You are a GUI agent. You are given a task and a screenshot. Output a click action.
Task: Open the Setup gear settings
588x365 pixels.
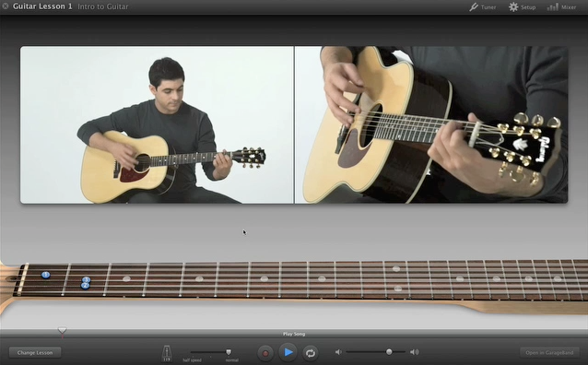tap(522, 6)
